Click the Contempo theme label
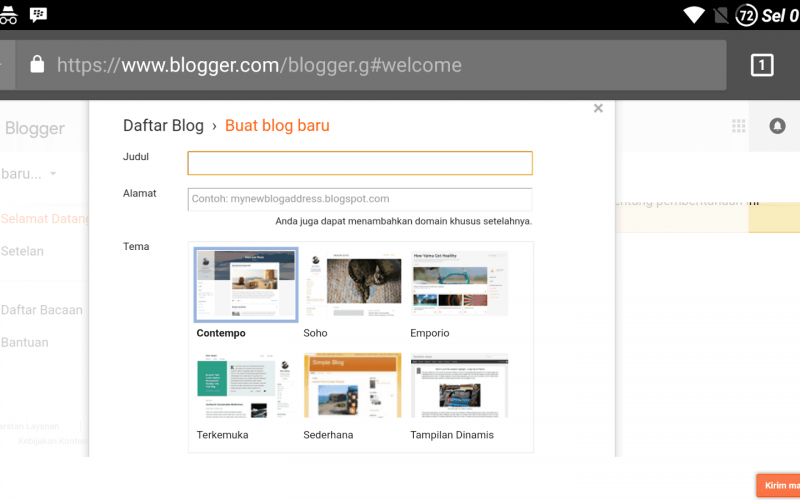This screenshot has width=800, height=500. 221,333
